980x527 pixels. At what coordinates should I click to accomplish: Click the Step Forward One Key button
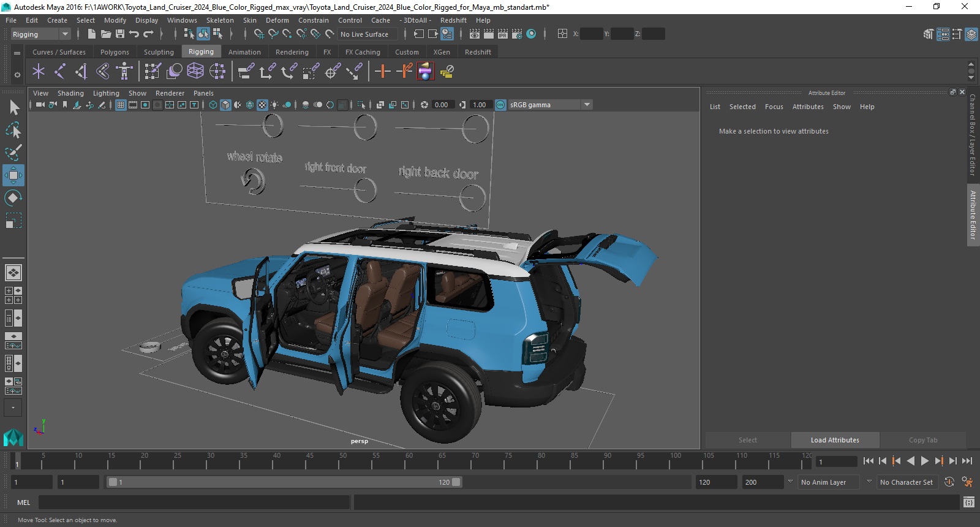tap(939, 461)
